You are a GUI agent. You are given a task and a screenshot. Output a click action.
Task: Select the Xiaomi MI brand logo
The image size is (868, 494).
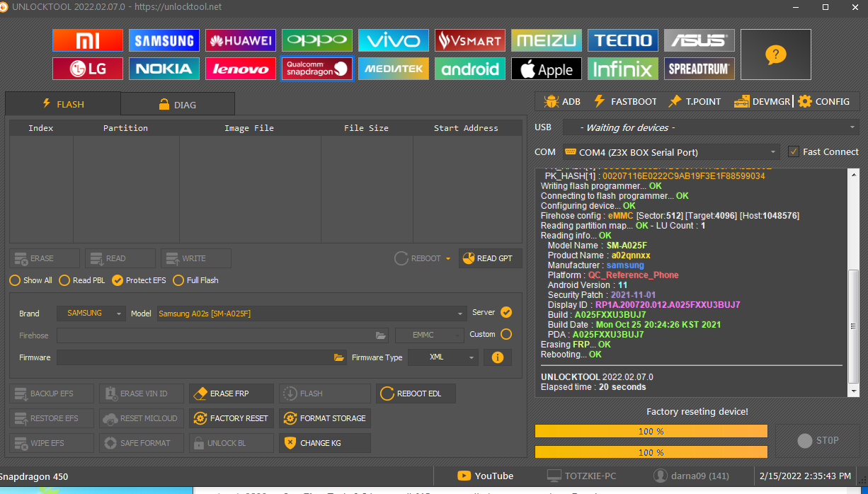tap(88, 40)
